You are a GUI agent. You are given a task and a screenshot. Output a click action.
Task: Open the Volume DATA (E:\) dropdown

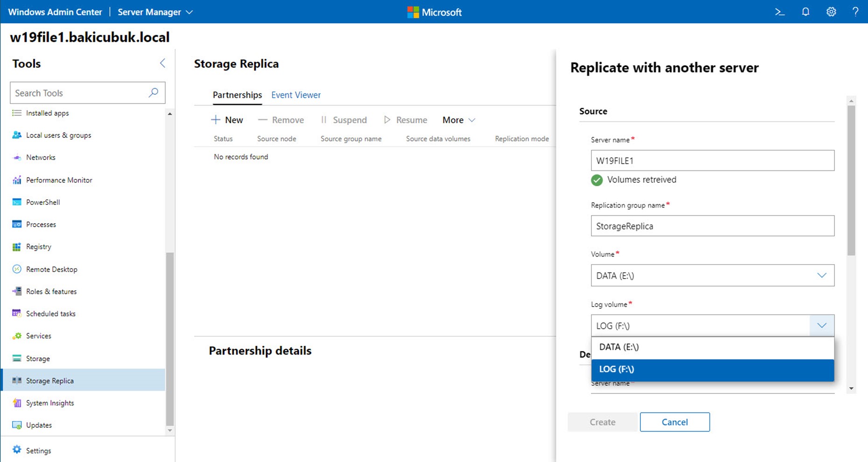(712, 275)
